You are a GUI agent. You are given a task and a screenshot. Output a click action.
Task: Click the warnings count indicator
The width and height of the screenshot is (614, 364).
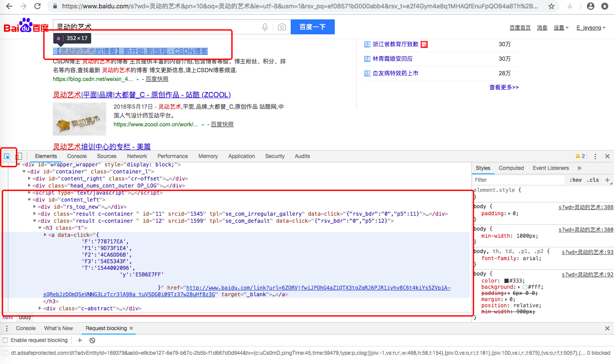580,156
